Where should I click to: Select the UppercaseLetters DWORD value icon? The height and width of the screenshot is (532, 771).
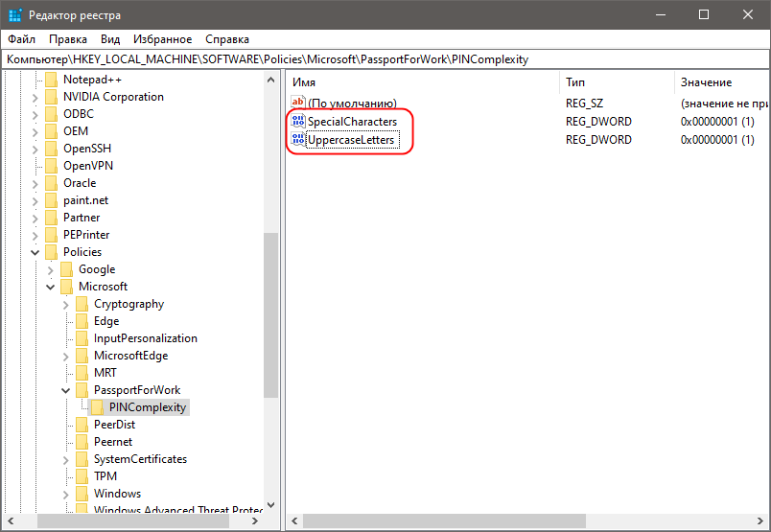click(x=298, y=139)
